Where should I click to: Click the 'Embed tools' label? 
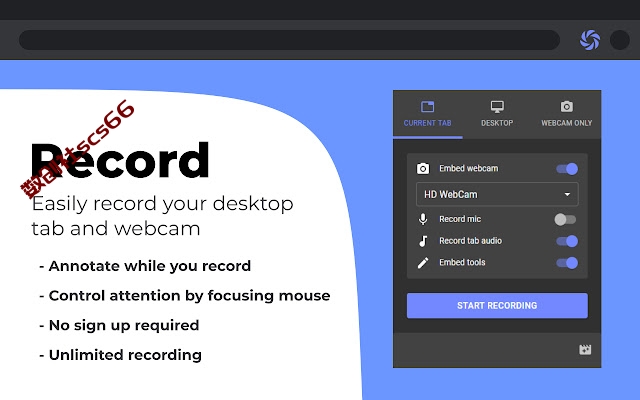tap(462, 262)
